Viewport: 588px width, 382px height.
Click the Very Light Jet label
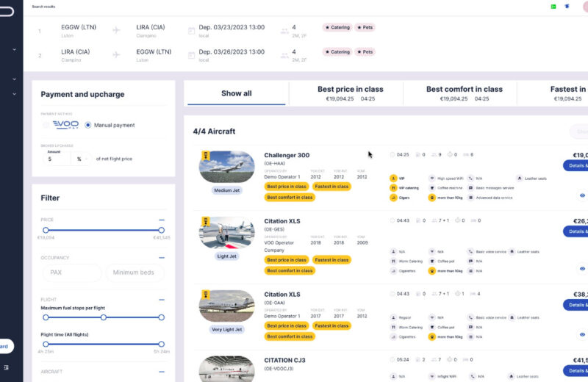(226, 330)
